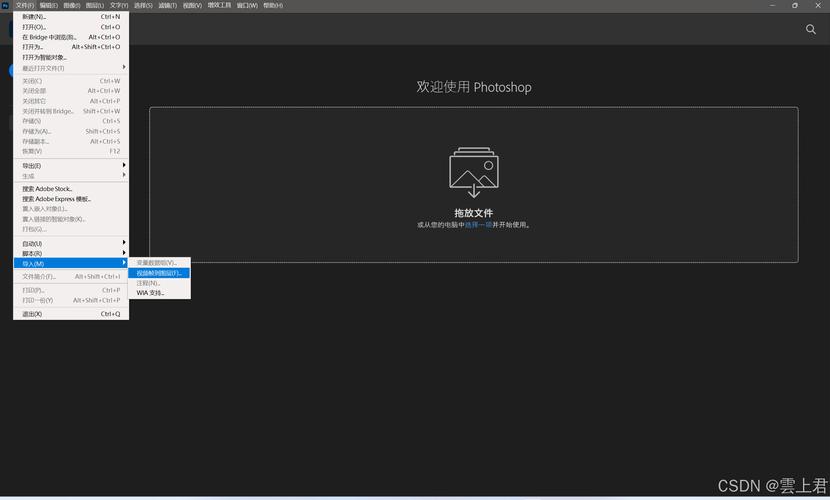Choose 退出(X) to quit Photoshop
The width and height of the screenshot is (830, 500).
(71, 314)
